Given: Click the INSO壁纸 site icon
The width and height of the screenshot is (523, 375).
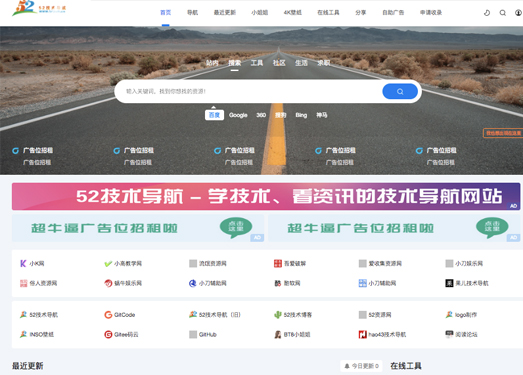Looking at the screenshot, I should (x=23, y=334).
